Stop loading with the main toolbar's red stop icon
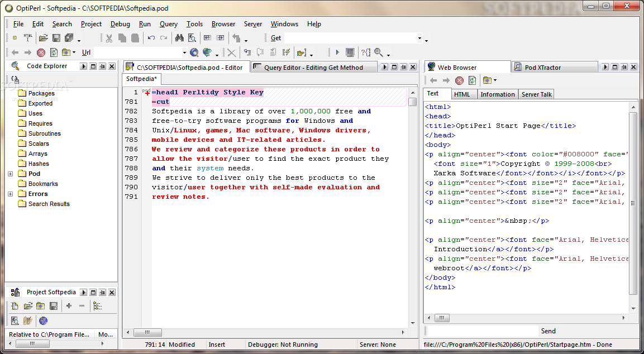 click(x=41, y=52)
